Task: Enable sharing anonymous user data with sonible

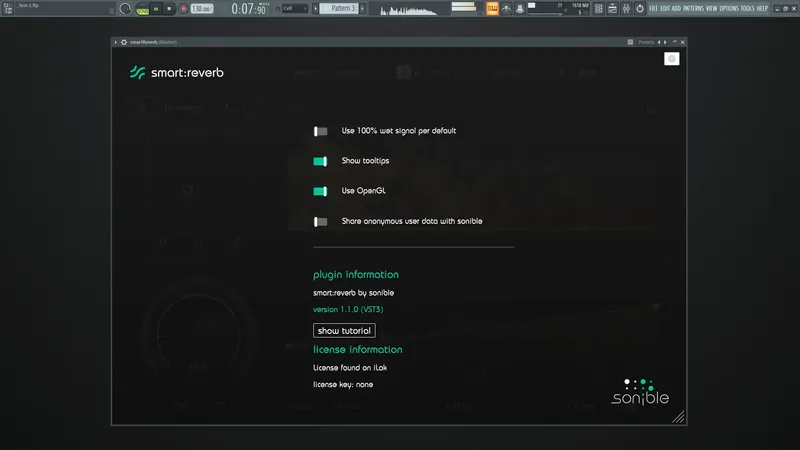Action: click(320, 221)
